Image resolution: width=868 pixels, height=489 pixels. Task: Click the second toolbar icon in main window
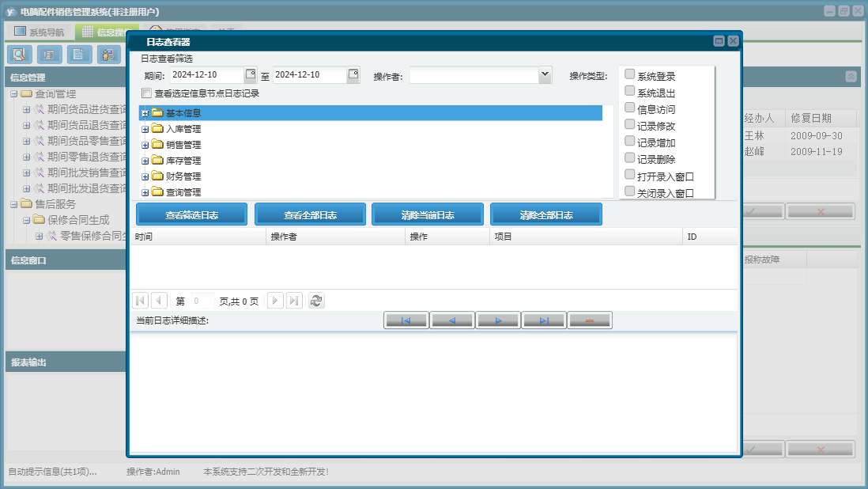point(49,55)
